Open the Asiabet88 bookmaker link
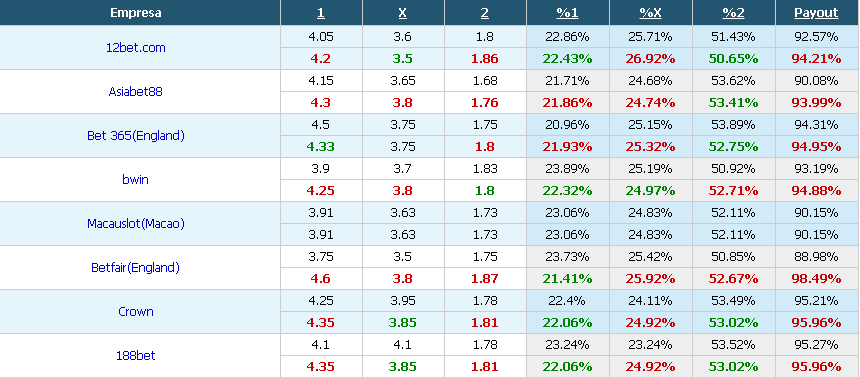Image resolution: width=860 pixels, height=377 pixels. click(135, 92)
